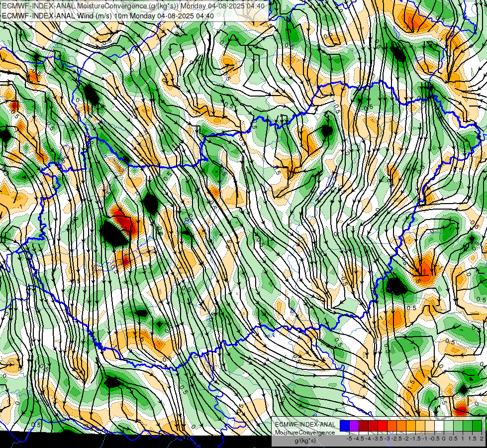
Task: Click the MoistureConvergence title line at top
Action: (133, 6)
